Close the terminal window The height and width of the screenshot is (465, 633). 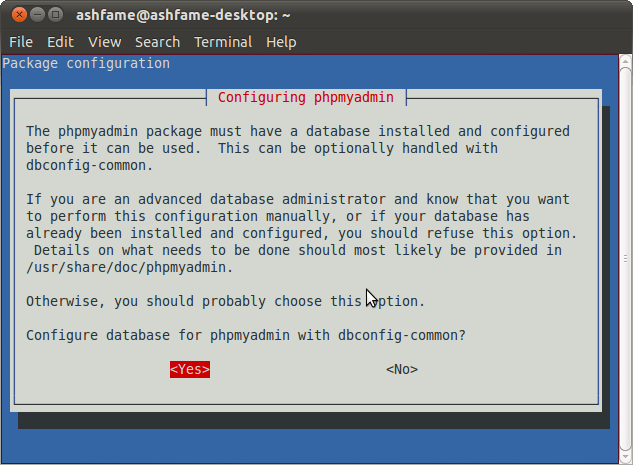click(19, 15)
